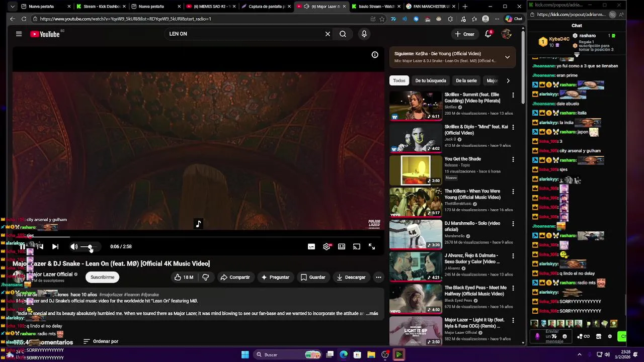The height and width of the screenshot is (362, 644).
Task: Select the De tu búsqueda chip
Action: pos(431,80)
